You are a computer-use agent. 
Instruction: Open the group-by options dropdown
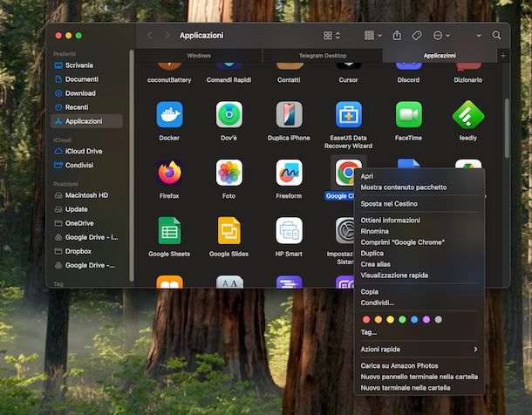pyautogui.click(x=373, y=35)
